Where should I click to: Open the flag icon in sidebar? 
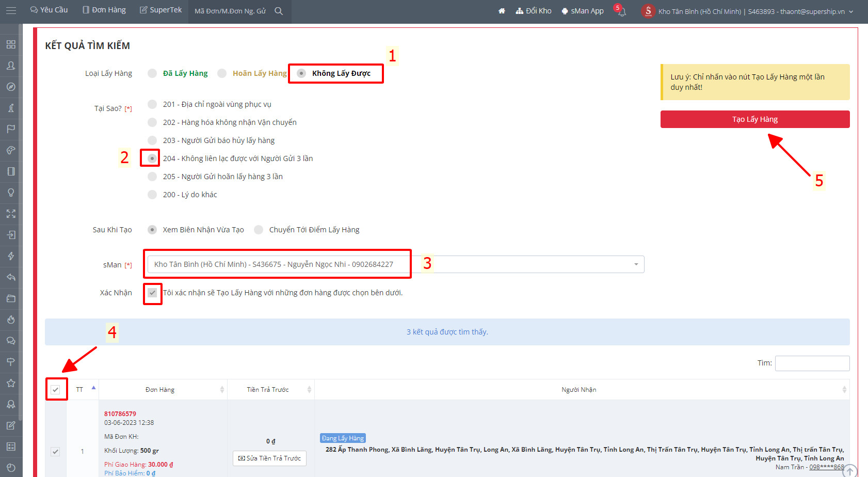coord(11,129)
